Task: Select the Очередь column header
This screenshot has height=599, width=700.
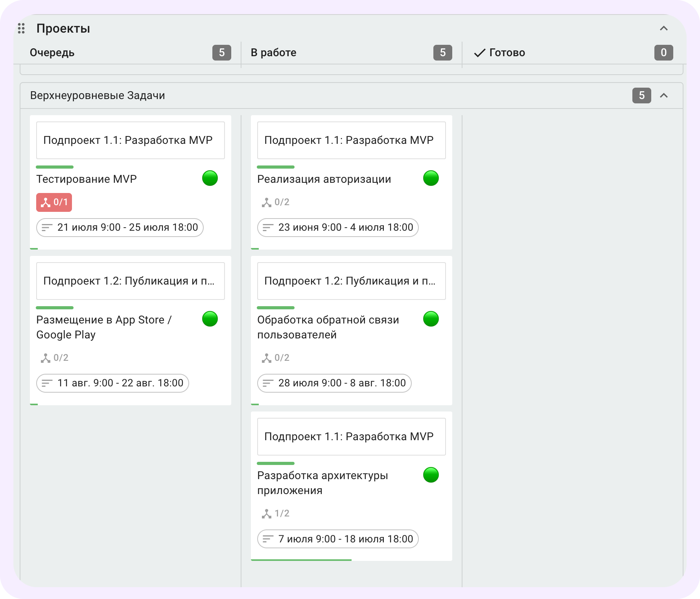Action: click(x=52, y=53)
